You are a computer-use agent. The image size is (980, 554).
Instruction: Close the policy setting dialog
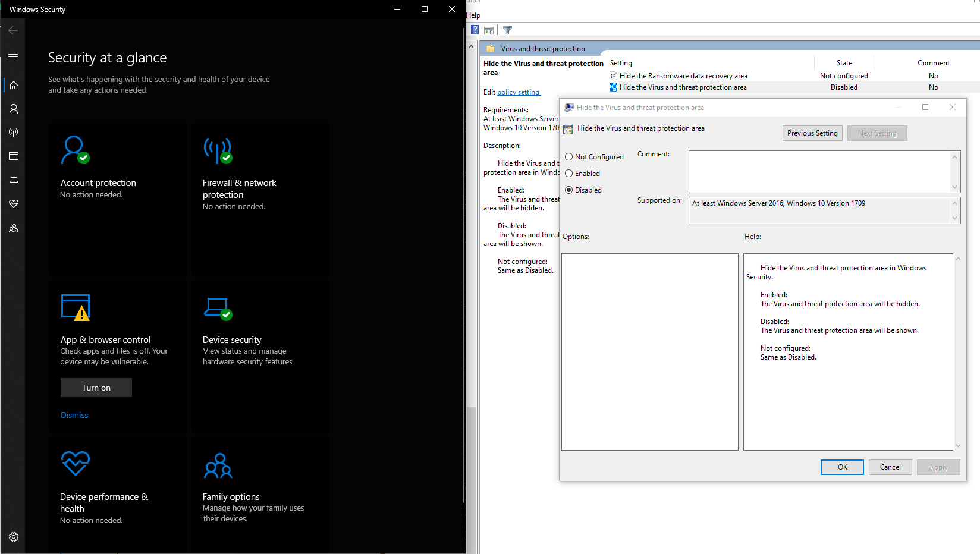(x=953, y=107)
